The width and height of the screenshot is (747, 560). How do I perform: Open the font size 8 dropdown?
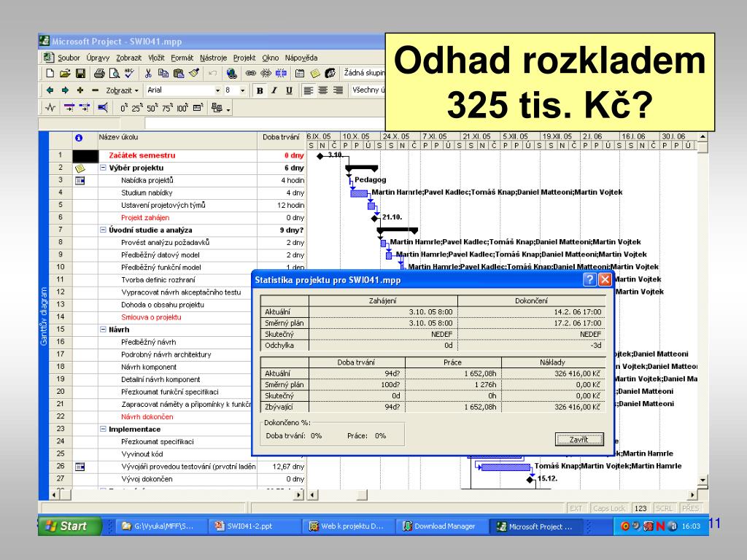point(242,90)
